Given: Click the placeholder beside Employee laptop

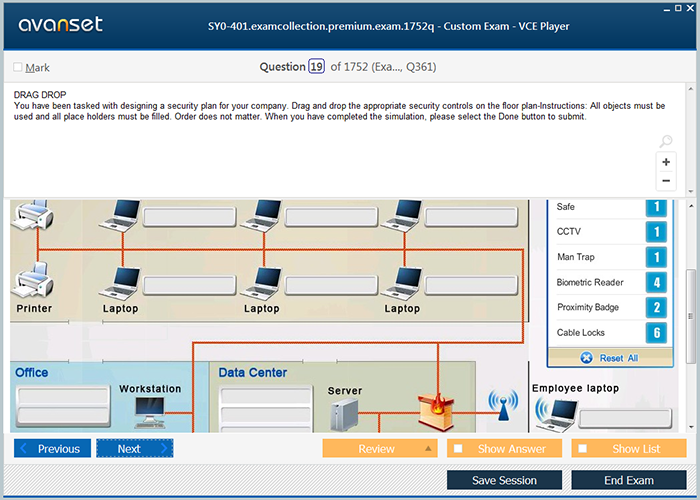Looking at the screenshot, I should click(625, 419).
